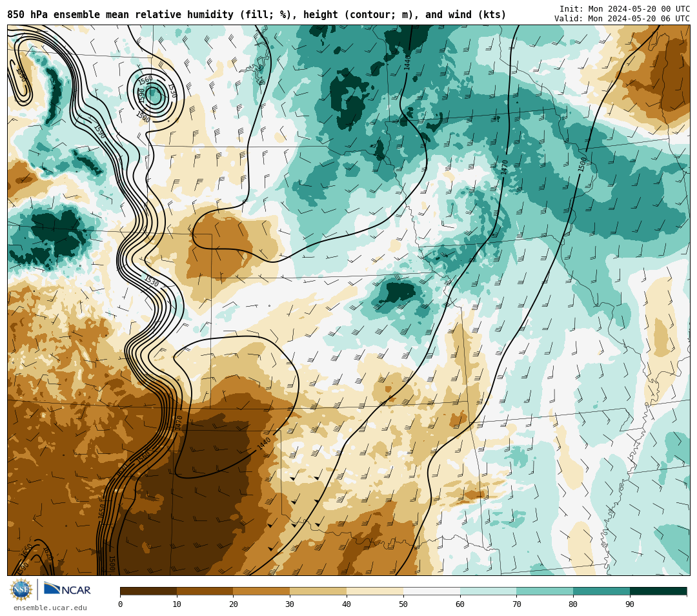Viewport: 697px width, 616px height.
Task: Pick the 10–20% brown colorbar swatch
Action: (205, 591)
